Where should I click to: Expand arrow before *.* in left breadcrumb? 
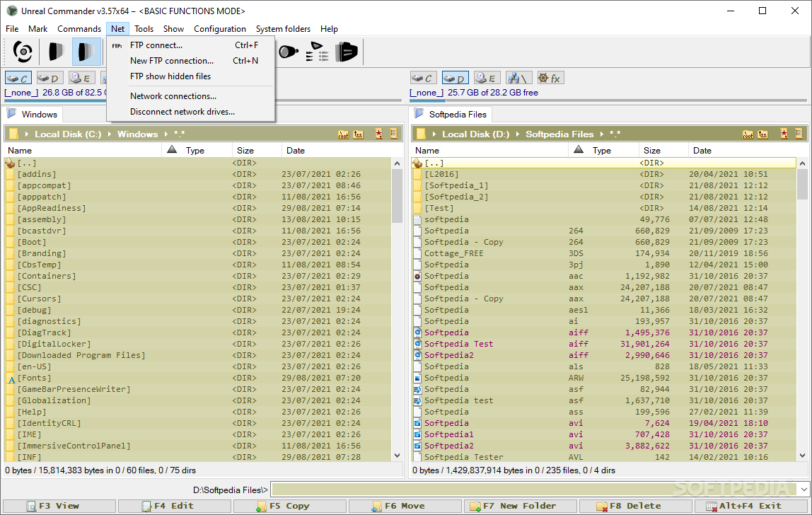[x=166, y=134]
